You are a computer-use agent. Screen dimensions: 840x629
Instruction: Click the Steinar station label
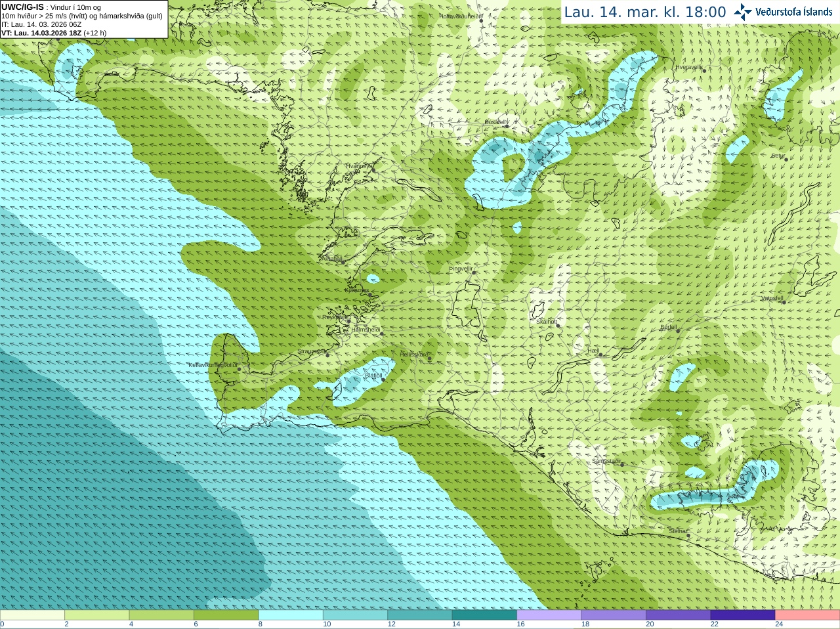678,531
